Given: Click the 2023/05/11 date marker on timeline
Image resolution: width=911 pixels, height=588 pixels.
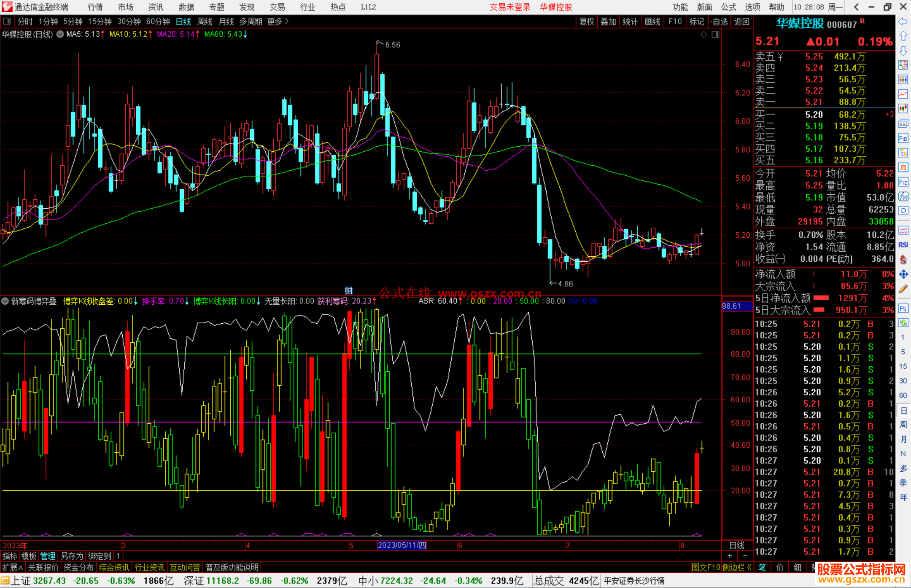Looking at the screenshot, I should click(402, 545).
